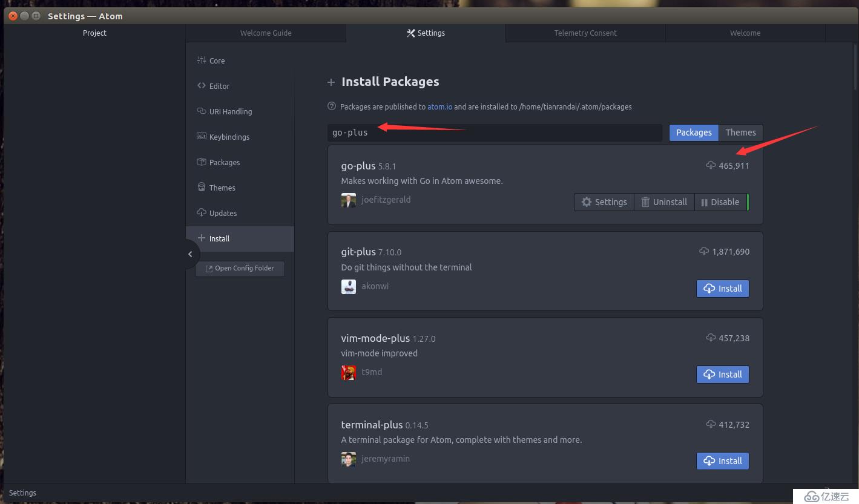
Task: Click go-plus download count 465,911
Action: point(734,166)
